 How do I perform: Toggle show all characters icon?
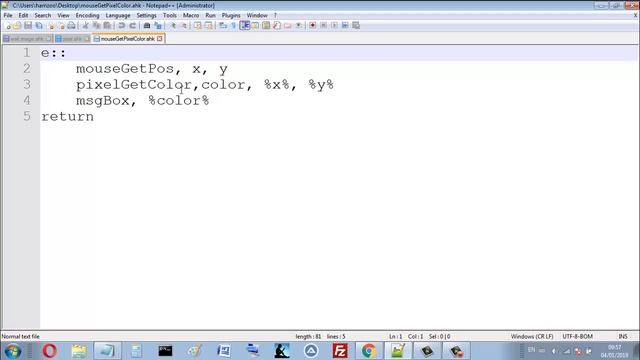(x=233, y=25)
